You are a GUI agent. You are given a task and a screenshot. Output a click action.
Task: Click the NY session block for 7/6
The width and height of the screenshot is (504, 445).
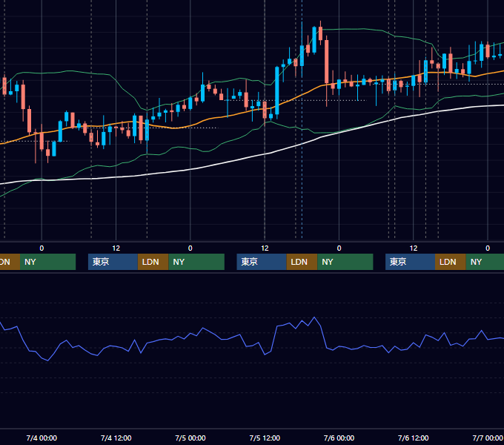(485, 262)
